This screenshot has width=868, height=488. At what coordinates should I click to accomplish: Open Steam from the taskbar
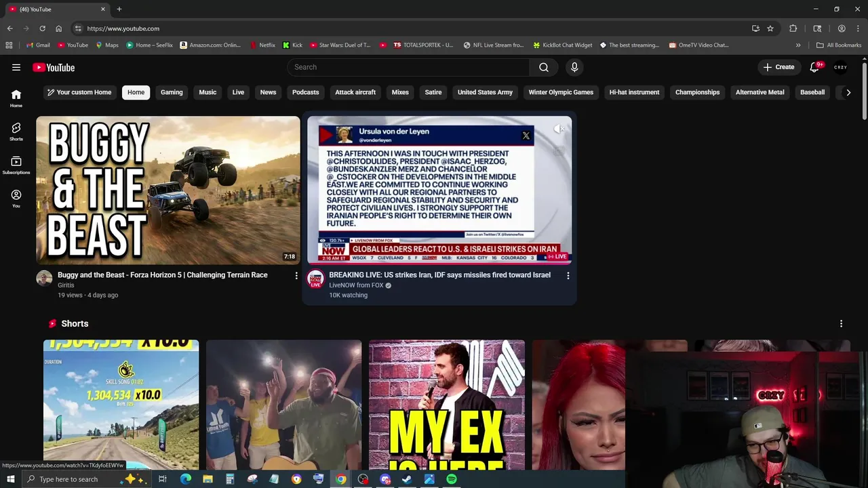tap(407, 479)
